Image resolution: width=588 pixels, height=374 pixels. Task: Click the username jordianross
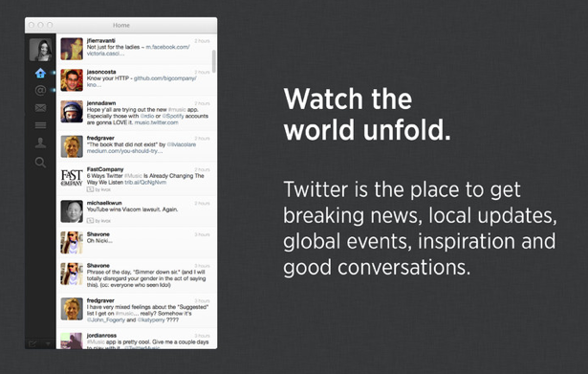101,336
